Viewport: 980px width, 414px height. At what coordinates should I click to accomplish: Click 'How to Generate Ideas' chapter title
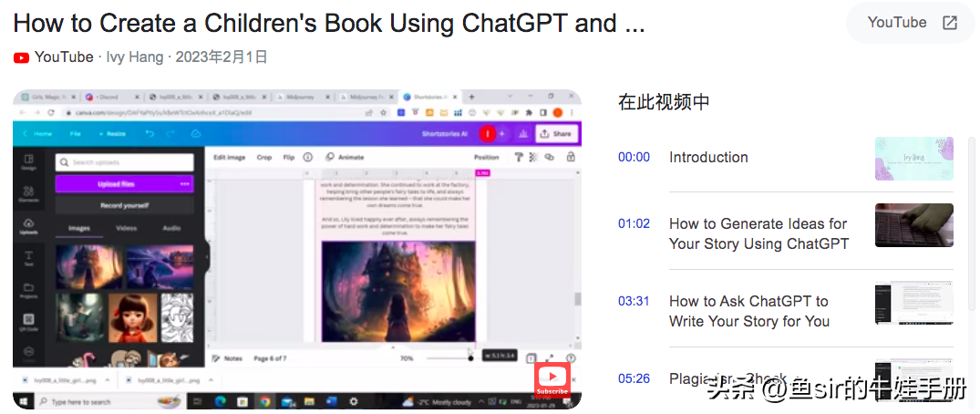(x=758, y=233)
